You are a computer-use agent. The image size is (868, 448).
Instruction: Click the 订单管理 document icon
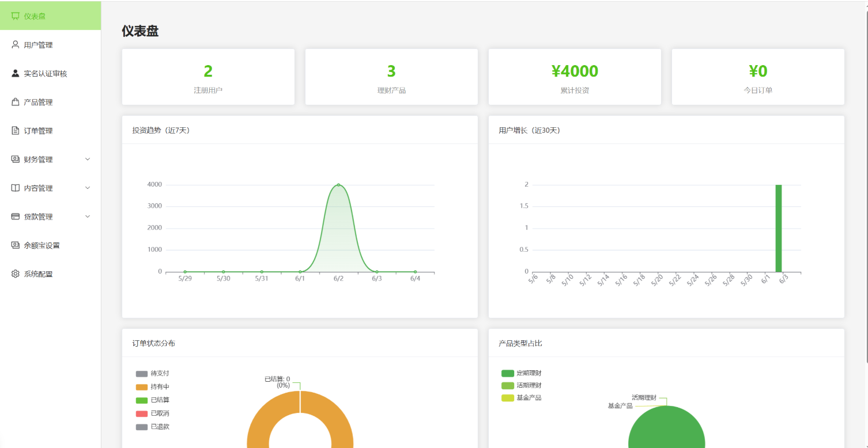16,131
